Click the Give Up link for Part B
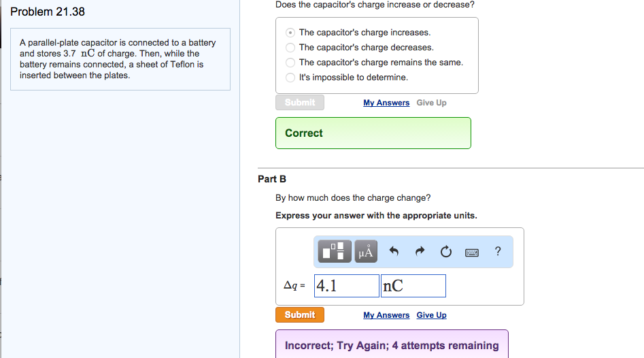 click(431, 315)
